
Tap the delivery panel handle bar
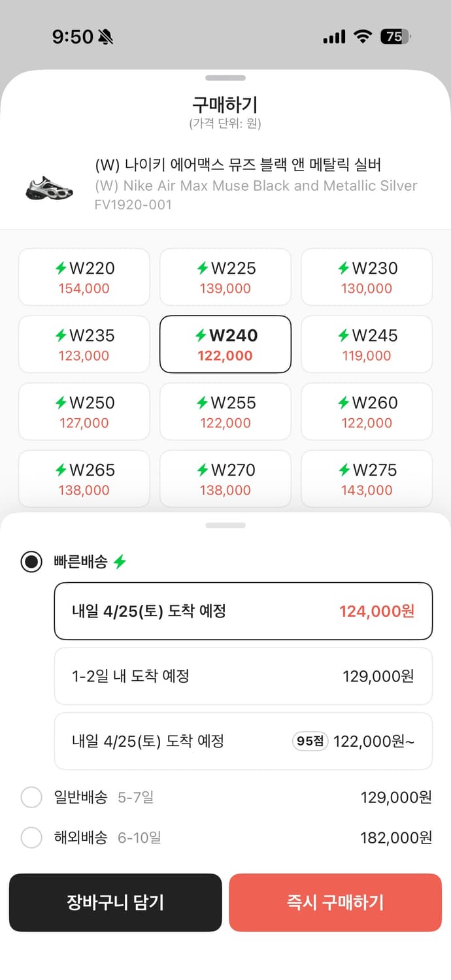coord(225,525)
